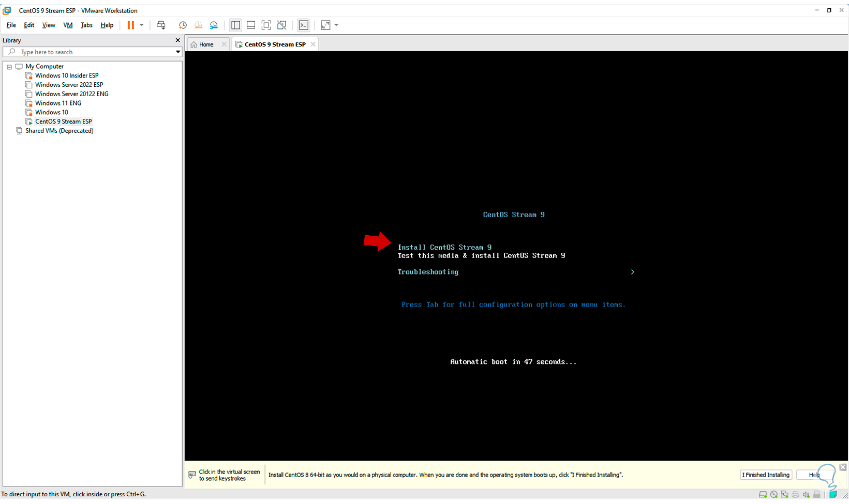Toggle the console view button
849x504 pixels.
304,25
